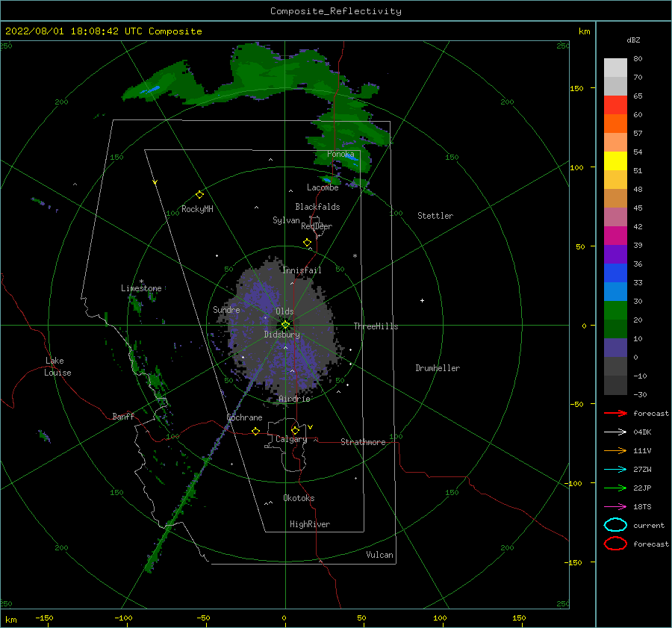
Task: Select the Lacombe city label
Action: 323,187
